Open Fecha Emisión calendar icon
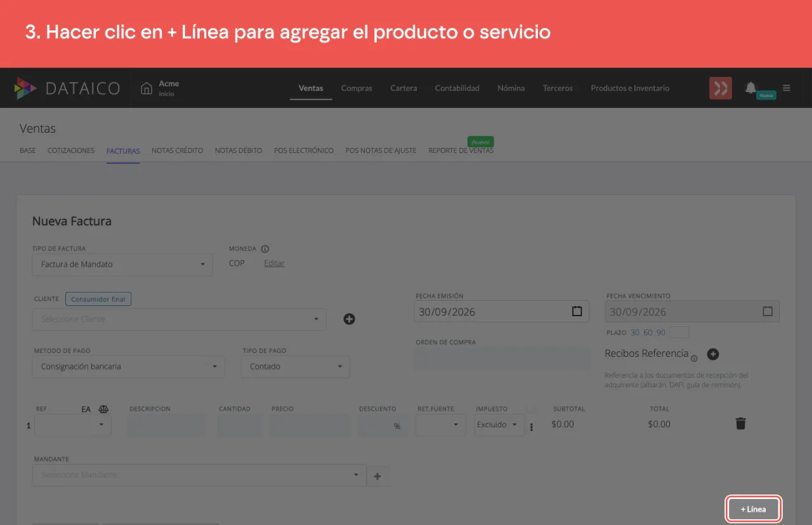The height and width of the screenshot is (525, 812). [x=577, y=312]
